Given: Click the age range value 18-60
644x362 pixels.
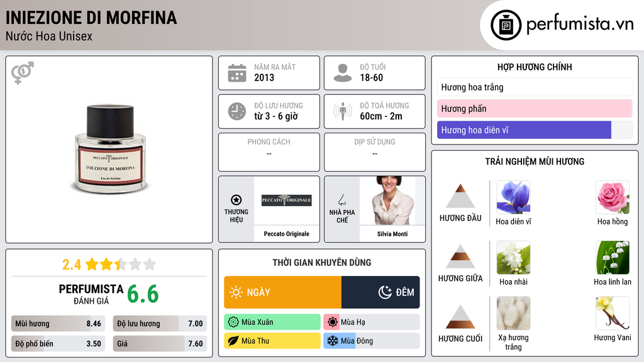Looking at the screenshot, I should click(x=371, y=77).
